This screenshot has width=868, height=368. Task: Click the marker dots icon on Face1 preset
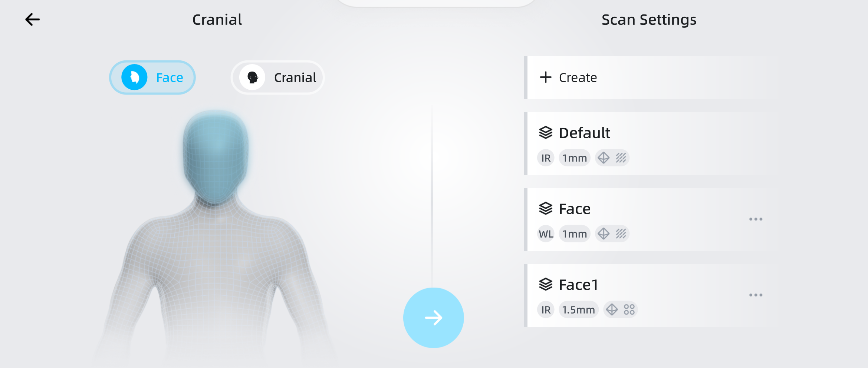click(629, 309)
